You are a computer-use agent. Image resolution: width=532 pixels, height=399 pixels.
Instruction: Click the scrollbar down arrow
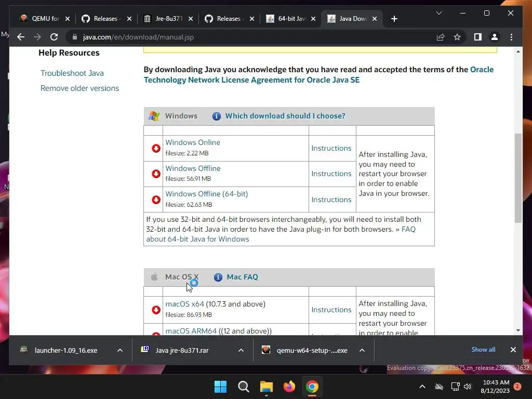tap(518, 330)
